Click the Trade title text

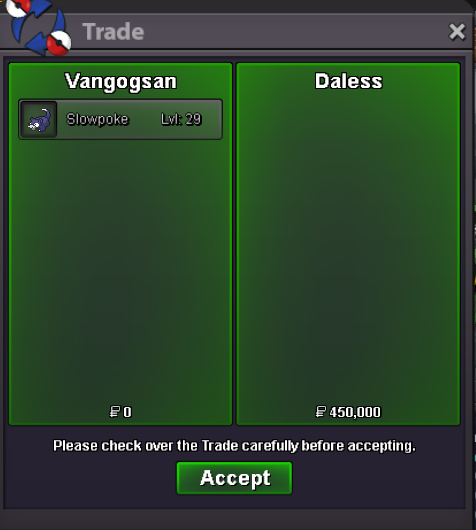(x=113, y=32)
